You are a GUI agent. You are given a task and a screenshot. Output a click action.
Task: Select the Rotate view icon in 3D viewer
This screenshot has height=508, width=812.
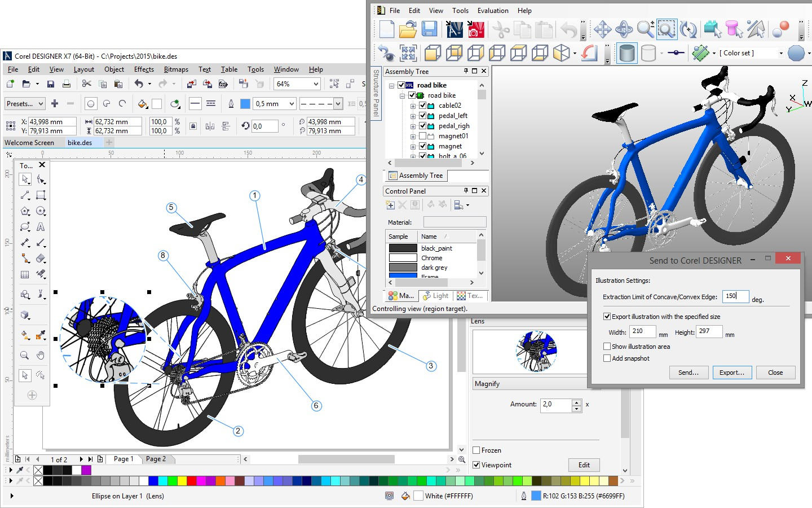(x=624, y=29)
